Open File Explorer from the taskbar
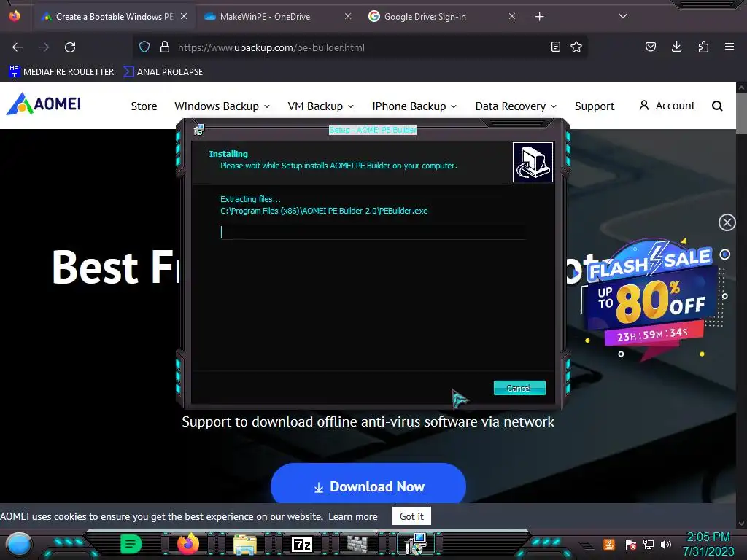The image size is (747, 560). [x=245, y=544]
